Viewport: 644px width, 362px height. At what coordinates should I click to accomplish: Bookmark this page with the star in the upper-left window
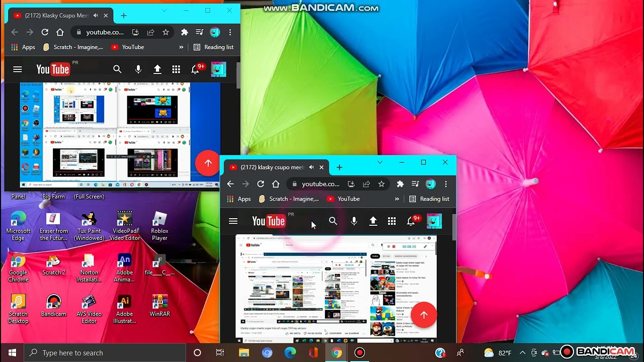click(x=166, y=32)
